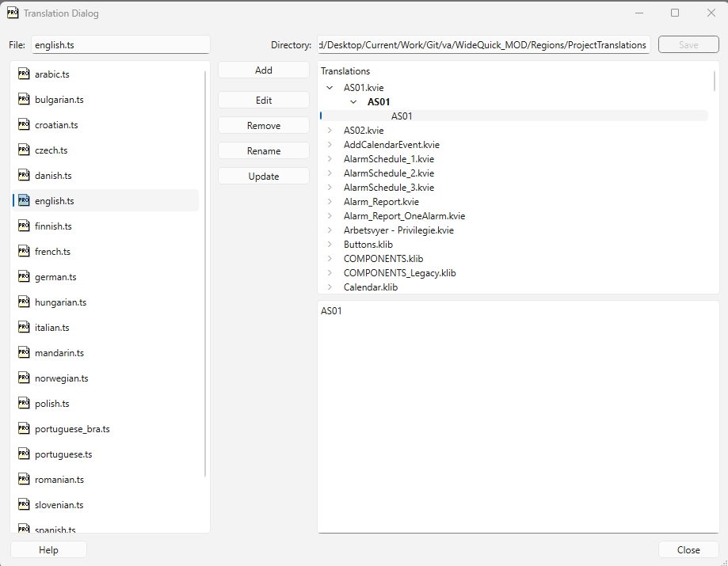Click the czech.ts file icon
The width and height of the screenshot is (728, 566).
(24, 150)
